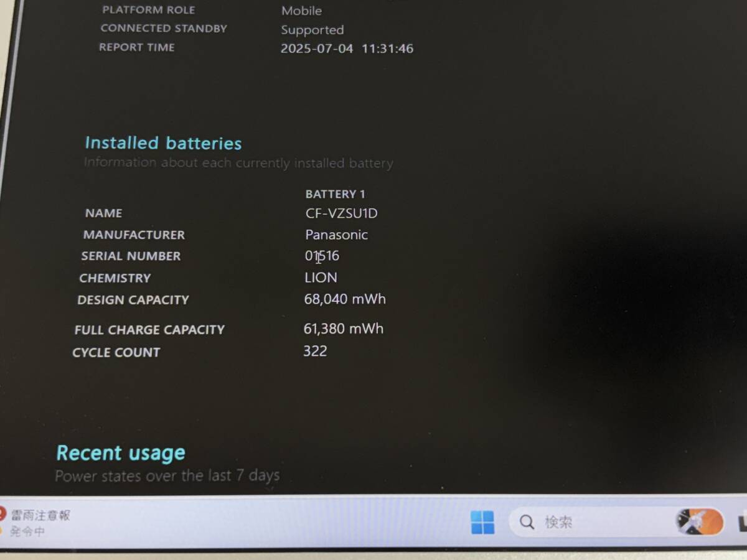Select the SERIAL NUMBER row label

click(x=131, y=256)
